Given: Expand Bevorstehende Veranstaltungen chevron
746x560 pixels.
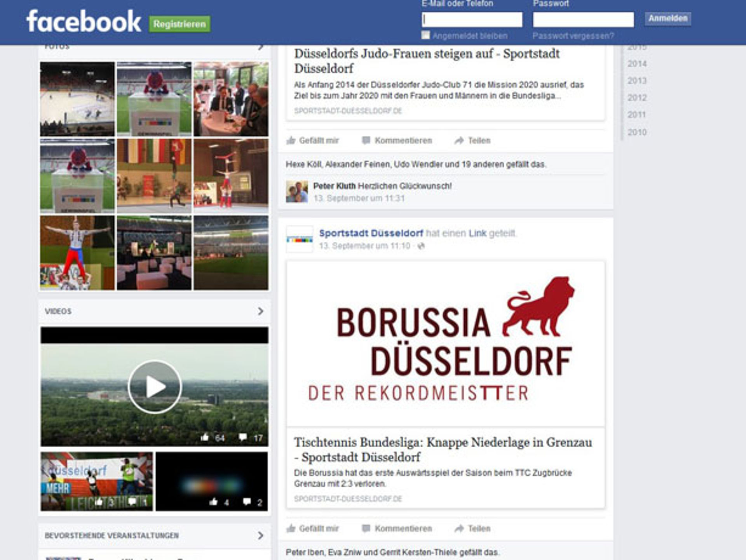Looking at the screenshot, I should [261, 536].
